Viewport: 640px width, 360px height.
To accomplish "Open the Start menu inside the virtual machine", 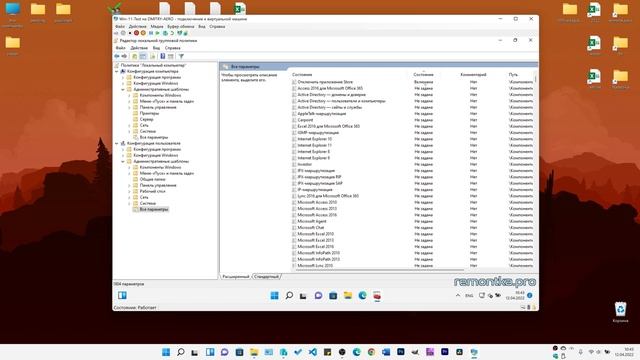I will (274, 296).
